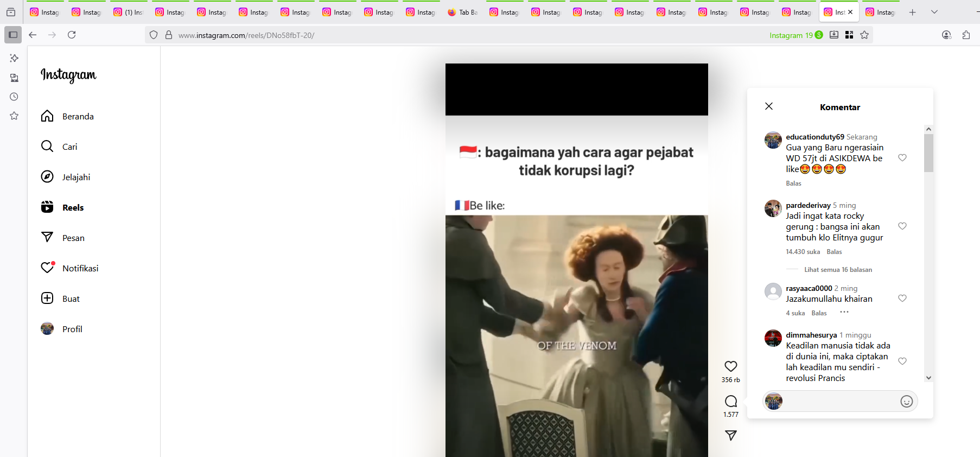
Task: Expand "Lihat semua 16 balasan"
Action: [838, 270]
